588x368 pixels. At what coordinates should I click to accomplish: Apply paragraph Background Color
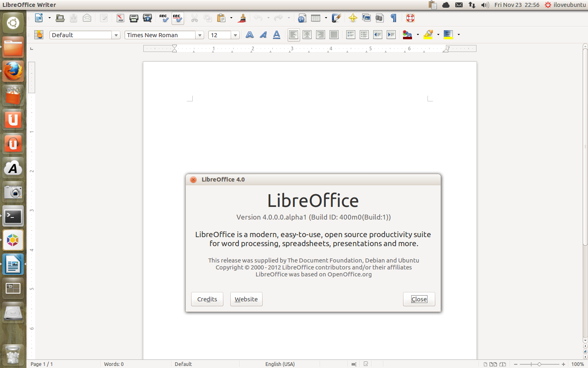(x=448, y=35)
